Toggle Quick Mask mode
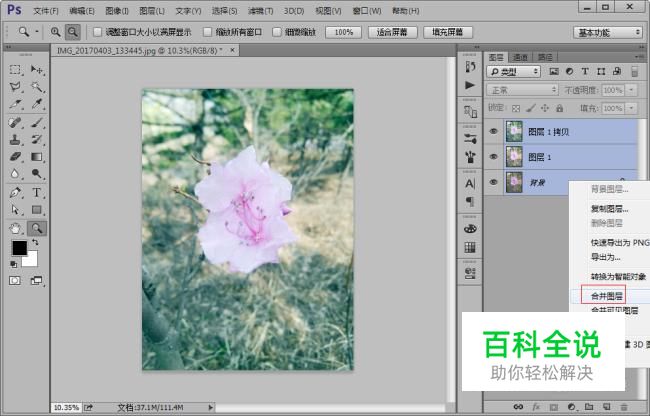The image size is (650, 416). pos(15,281)
